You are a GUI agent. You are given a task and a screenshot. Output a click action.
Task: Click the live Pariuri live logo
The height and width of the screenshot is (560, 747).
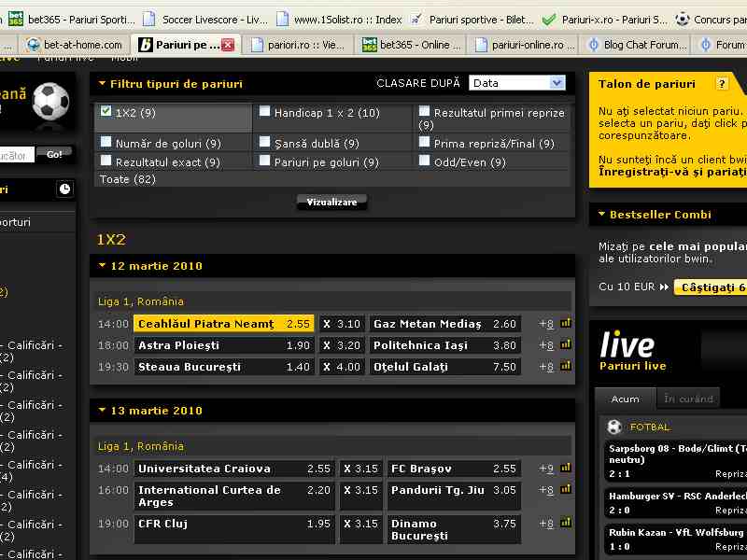coord(633,351)
